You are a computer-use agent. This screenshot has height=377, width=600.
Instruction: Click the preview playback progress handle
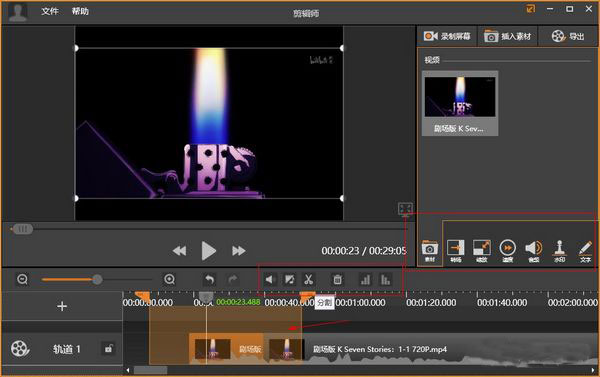click(22, 229)
